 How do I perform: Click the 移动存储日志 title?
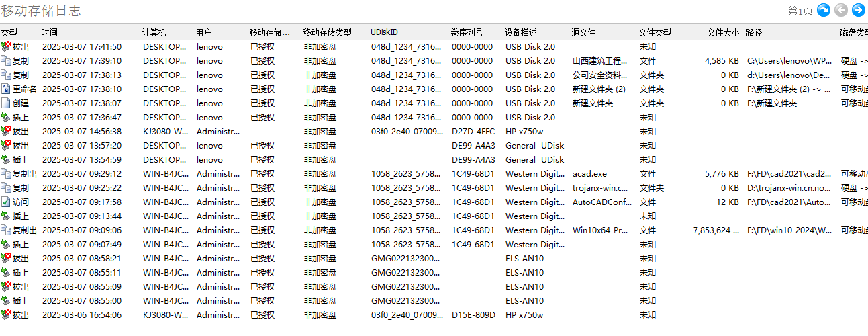tap(41, 11)
